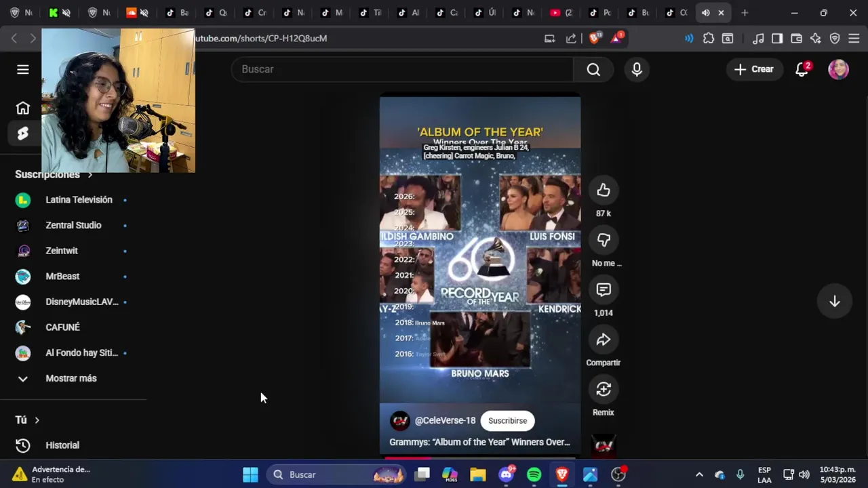Screen dimensions: 868x488
Task: Open the sound thumbnail under Remix
Action: point(604,445)
